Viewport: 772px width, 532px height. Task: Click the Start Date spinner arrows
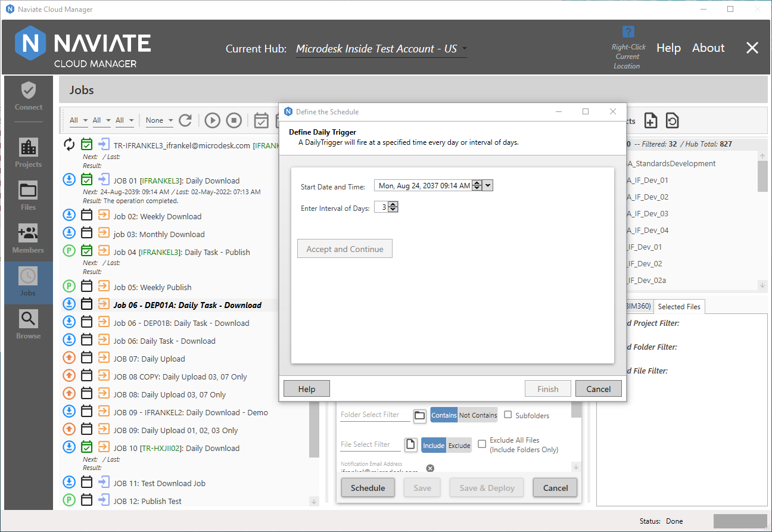pyautogui.click(x=477, y=185)
